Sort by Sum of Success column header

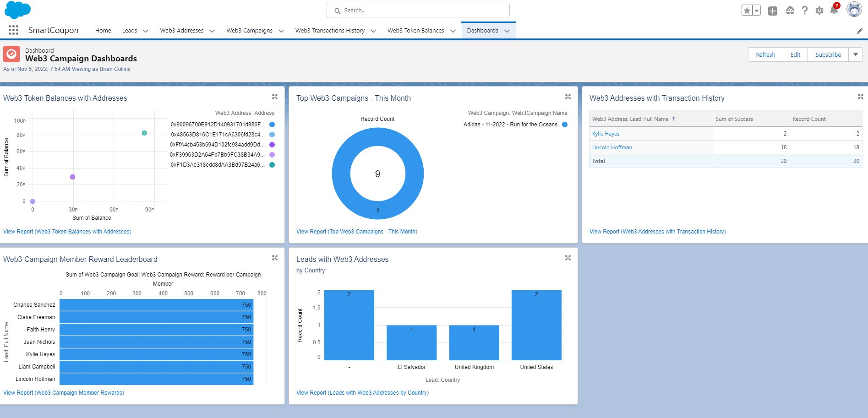(751, 119)
